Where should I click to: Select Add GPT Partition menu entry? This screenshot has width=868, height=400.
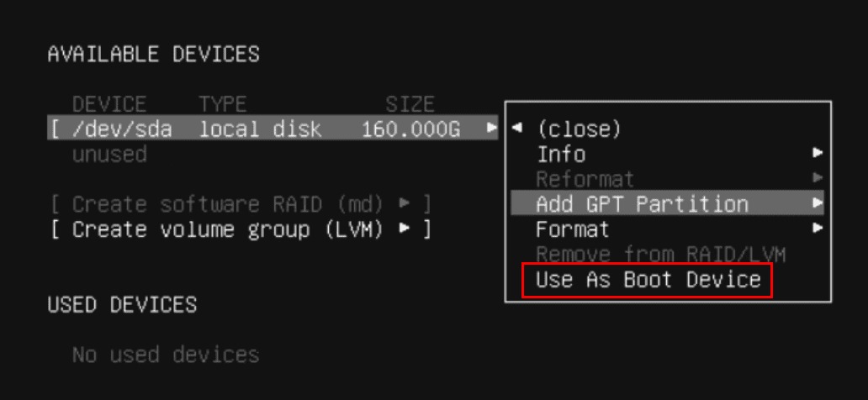(642, 204)
